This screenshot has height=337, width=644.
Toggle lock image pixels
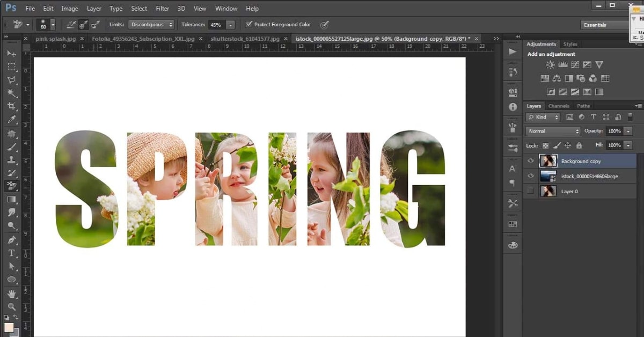coord(557,145)
